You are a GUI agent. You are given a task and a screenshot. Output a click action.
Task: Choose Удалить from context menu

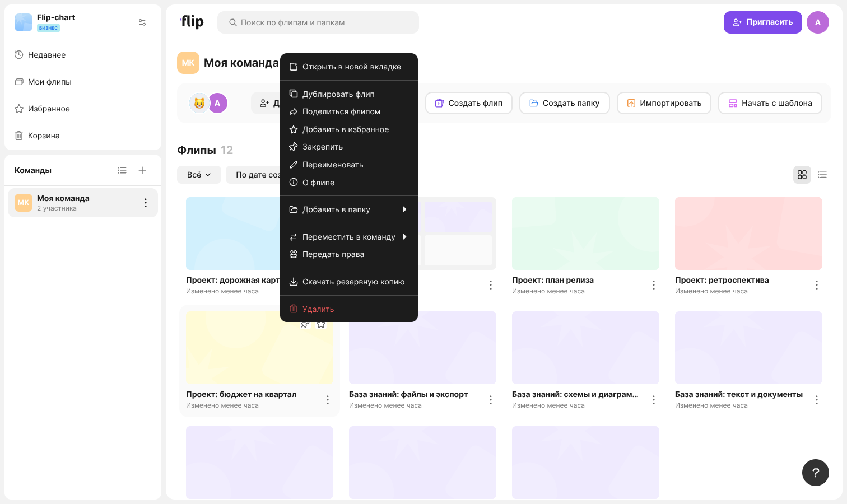click(x=349, y=309)
